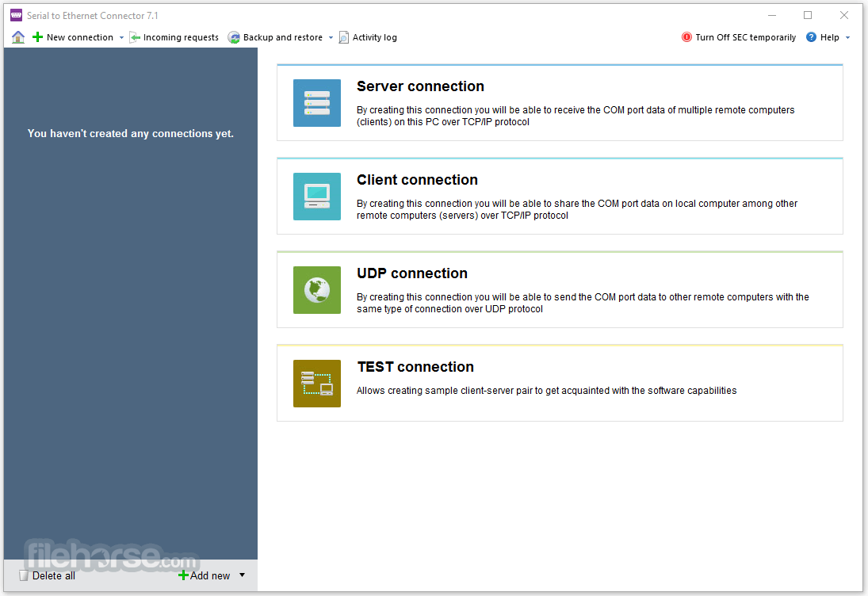Select the TEST connection heading
The width and height of the screenshot is (868, 596).
point(415,367)
